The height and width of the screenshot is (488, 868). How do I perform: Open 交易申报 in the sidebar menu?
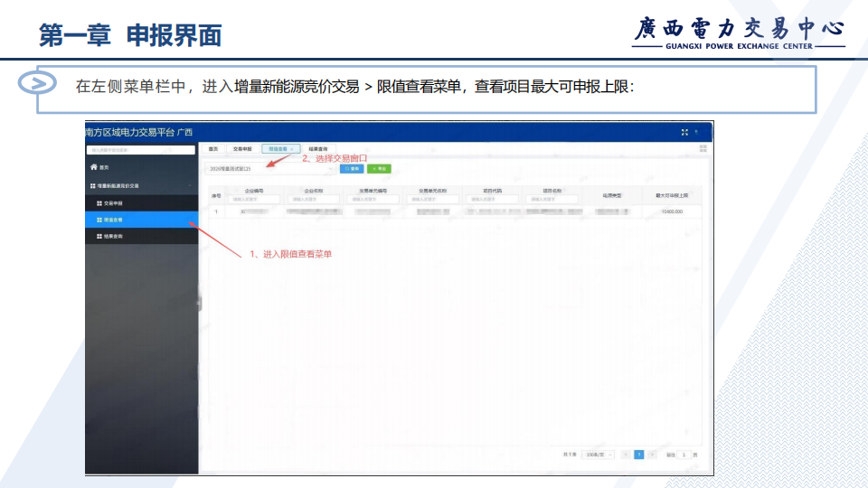[x=142, y=203]
